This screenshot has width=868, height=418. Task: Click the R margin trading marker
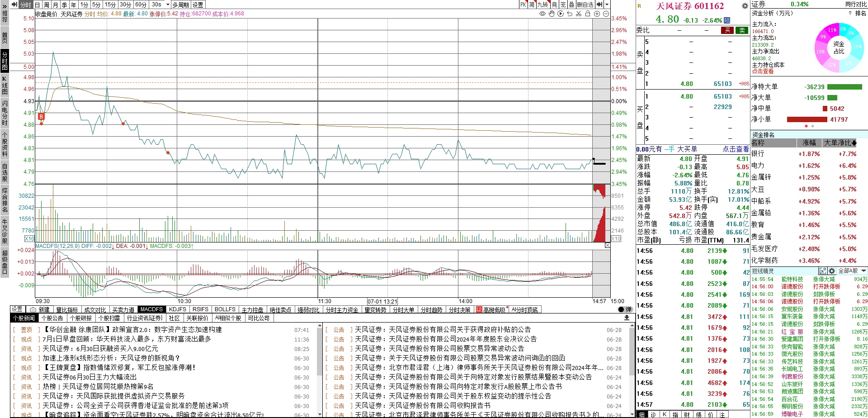coord(639,6)
